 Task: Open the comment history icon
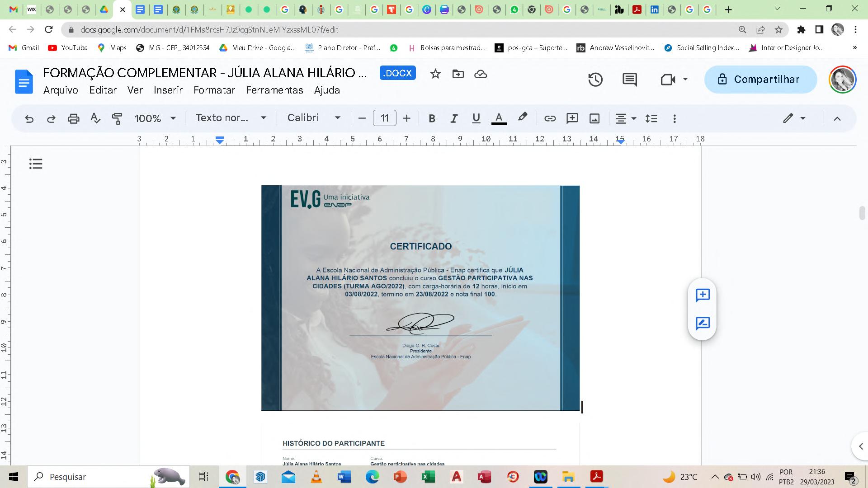[629, 80]
